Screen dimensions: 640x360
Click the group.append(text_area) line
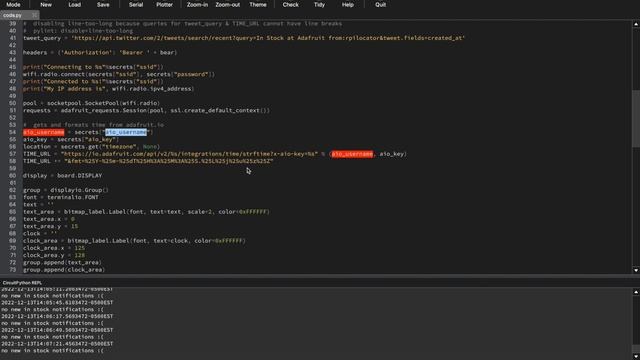pyautogui.click(x=62, y=262)
